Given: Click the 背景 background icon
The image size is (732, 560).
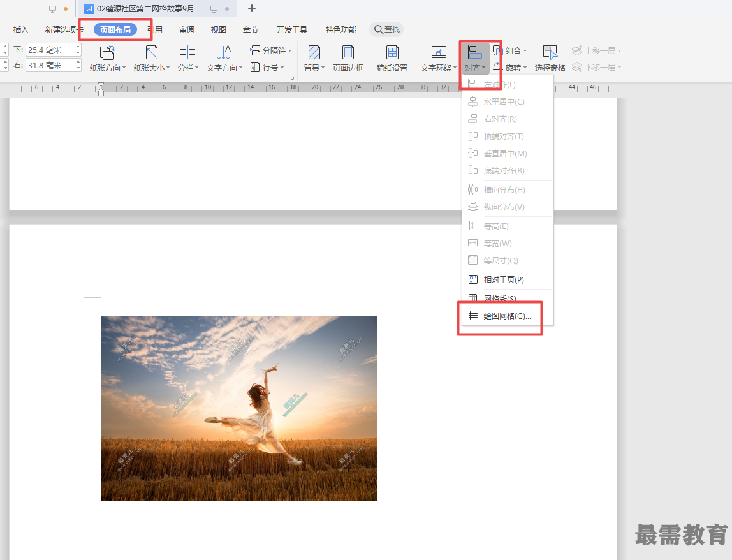Looking at the screenshot, I should point(314,52).
